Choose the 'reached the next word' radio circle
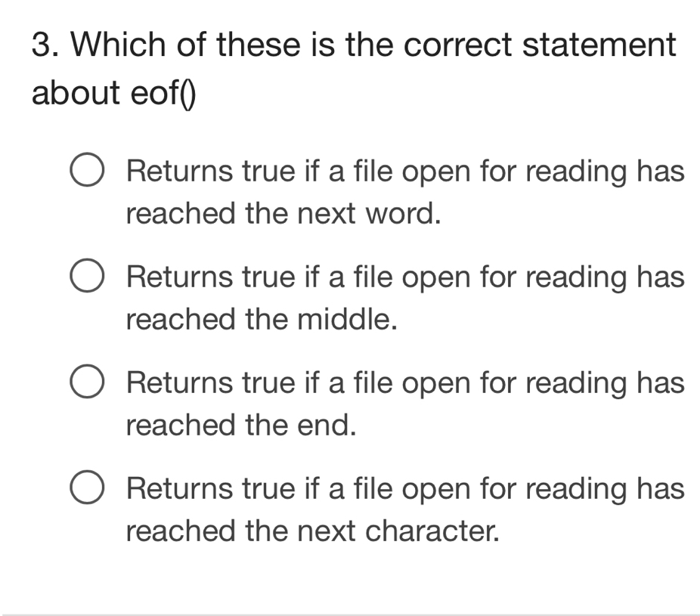This screenshot has height=616, width=700. 87,169
